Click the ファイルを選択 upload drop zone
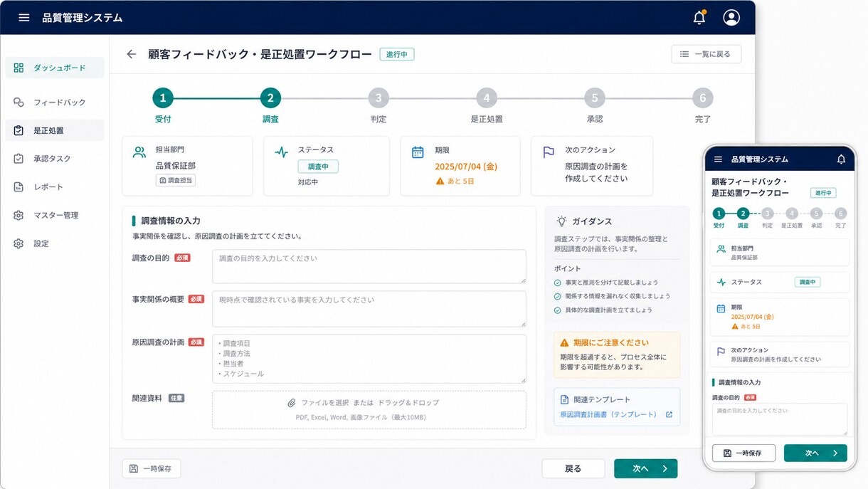 click(x=369, y=409)
